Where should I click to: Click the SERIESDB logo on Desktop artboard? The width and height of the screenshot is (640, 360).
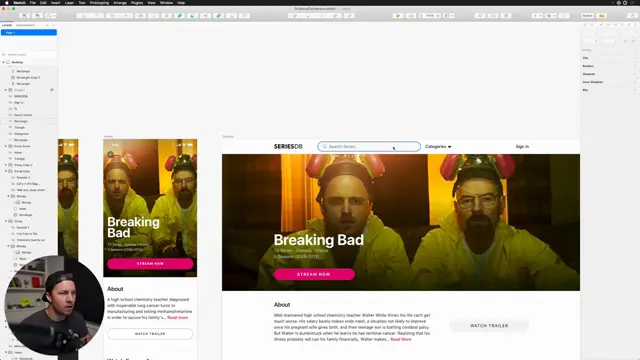coord(288,147)
